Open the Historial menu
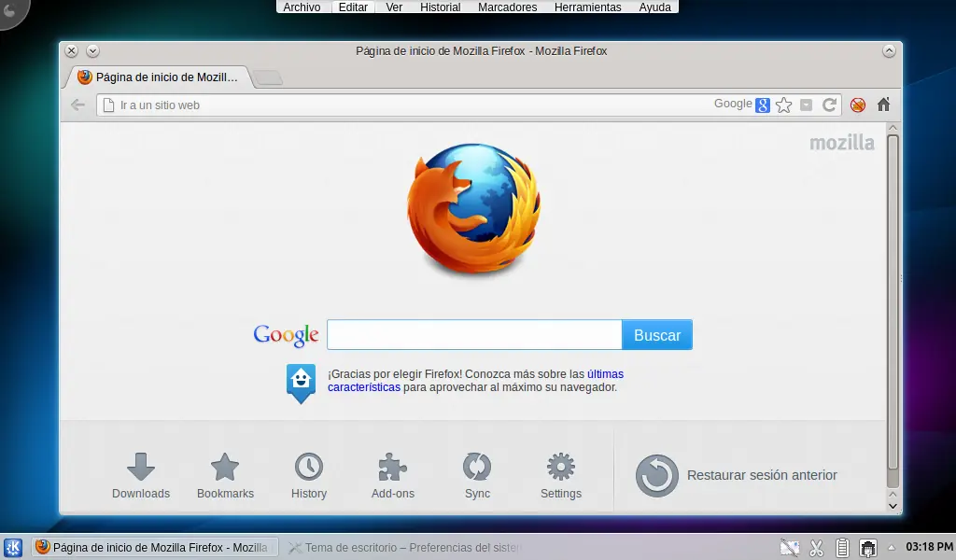The image size is (956, 560). click(441, 7)
